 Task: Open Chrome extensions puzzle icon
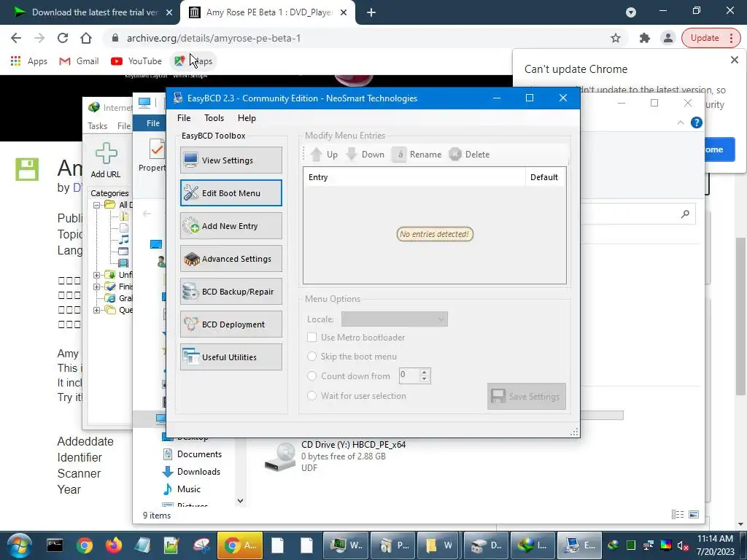click(645, 38)
